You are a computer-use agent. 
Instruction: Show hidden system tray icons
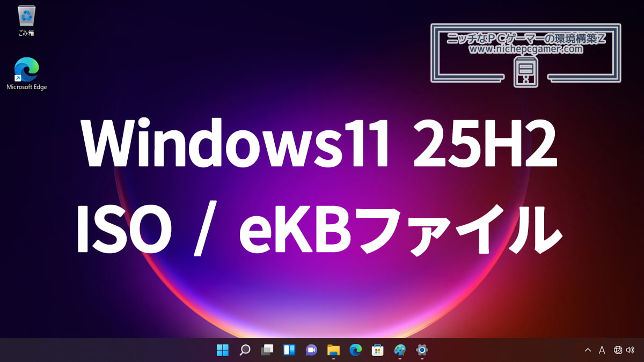point(588,350)
